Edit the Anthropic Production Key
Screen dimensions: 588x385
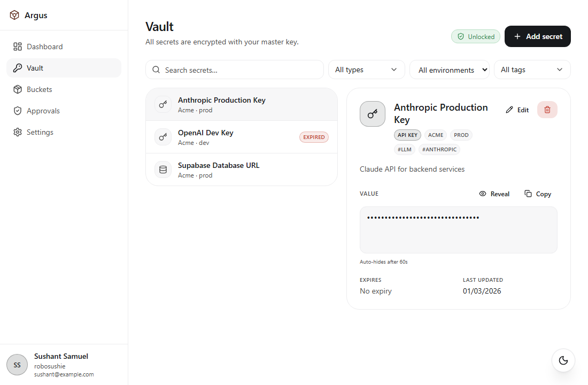517,110
